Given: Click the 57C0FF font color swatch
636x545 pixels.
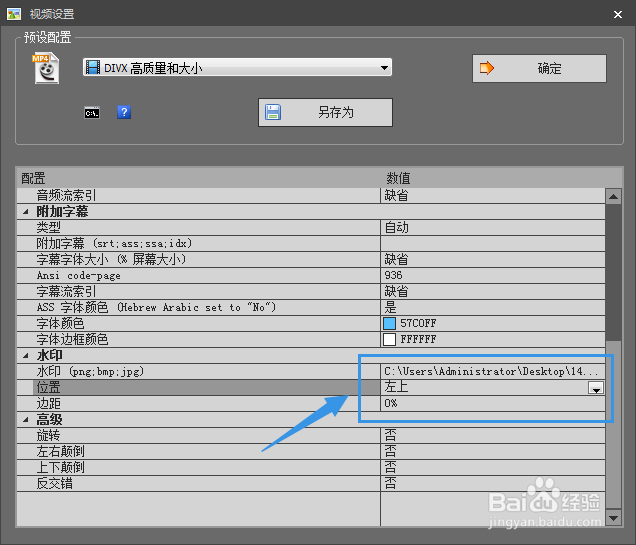Looking at the screenshot, I should click(389, 323).
